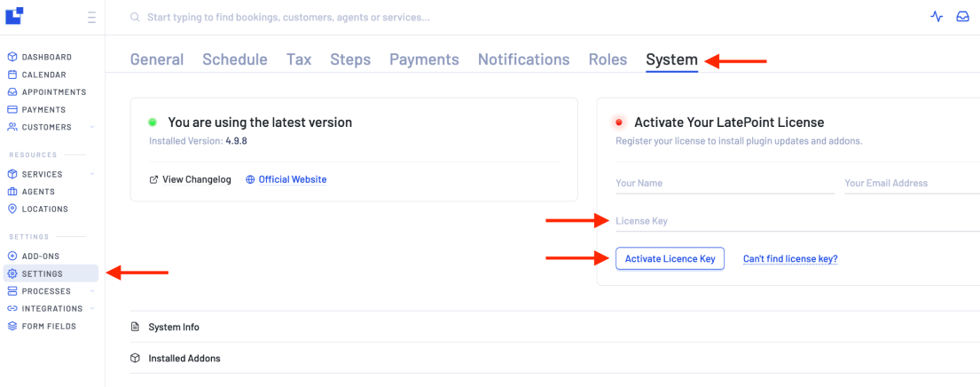Screen dimensions: 980x387
Task: Open the Can't find license key link
Action: 790,259
